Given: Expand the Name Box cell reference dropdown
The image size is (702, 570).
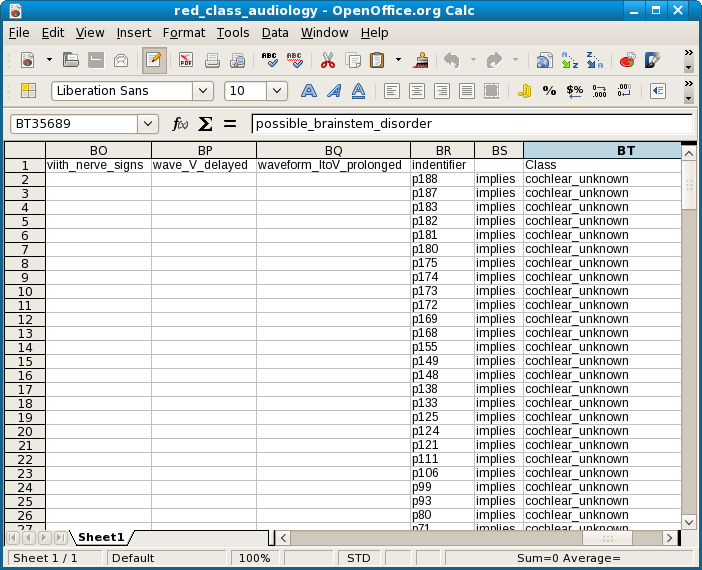Looking at the screenshot, I should click(x=148, y=124).
